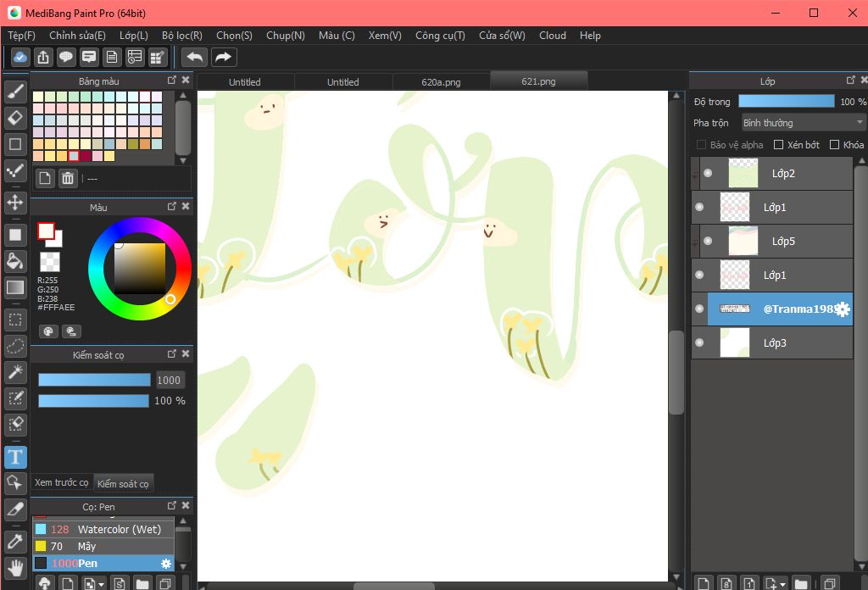Switch to the 620a.png document tab
The height and width of the screenshot is (590, 868).
[x=441, y=82]
